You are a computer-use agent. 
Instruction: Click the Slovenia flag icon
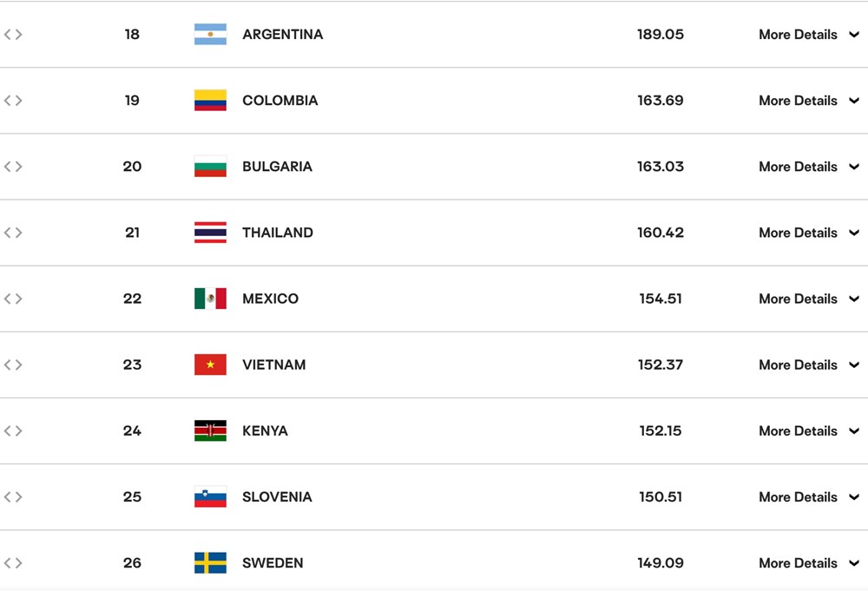(x=210, y=497)
